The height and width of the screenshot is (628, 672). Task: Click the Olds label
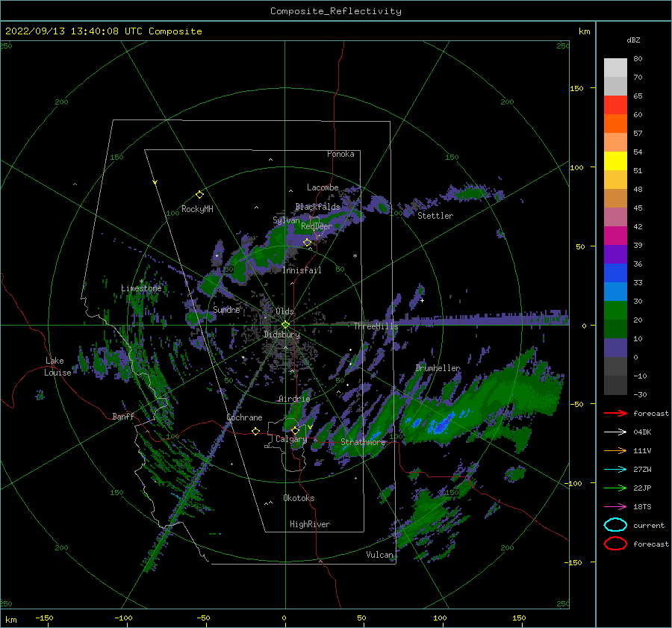284,311
